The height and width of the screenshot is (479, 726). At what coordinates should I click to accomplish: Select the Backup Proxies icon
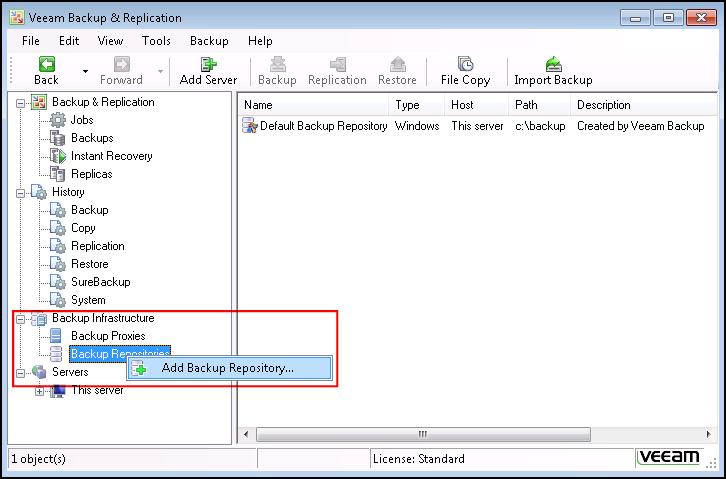tap(56, 336)
